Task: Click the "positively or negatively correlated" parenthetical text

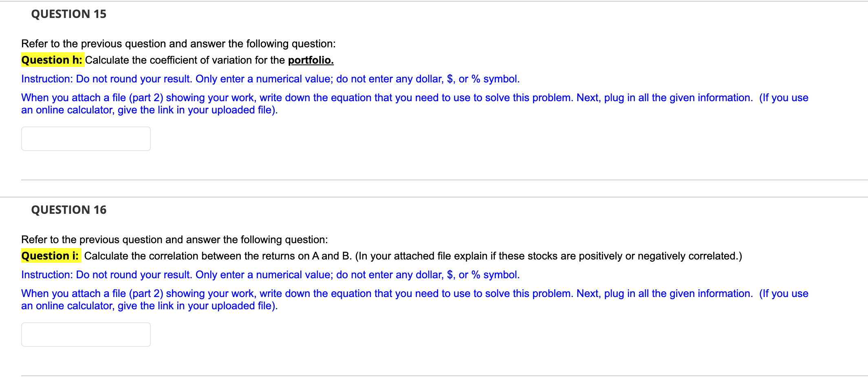Action: click(548, 256)
